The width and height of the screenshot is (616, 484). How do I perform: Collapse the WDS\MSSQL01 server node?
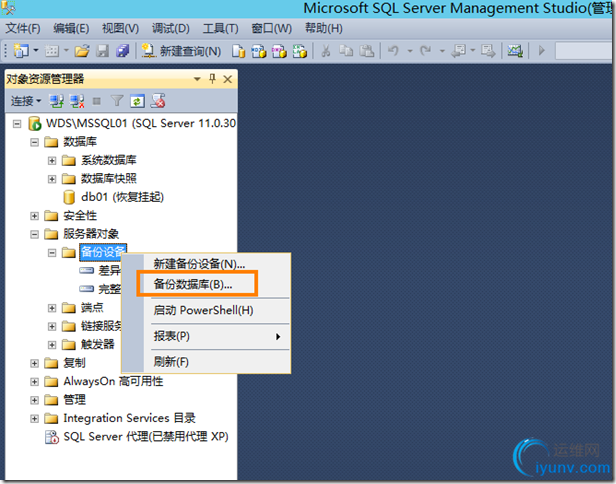pos(17,124)
